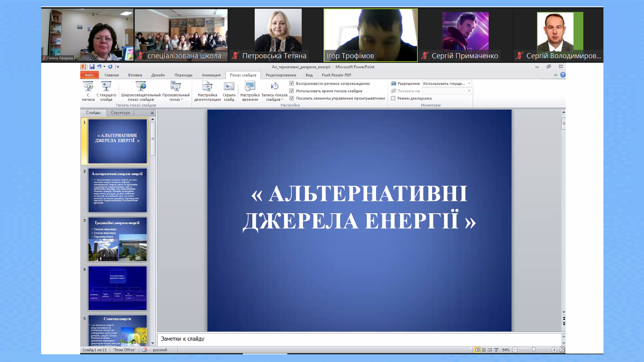Image resolution: width=644 pixels, height=362 pixels.
Task: Switch to 'Структура' pane tab
Action: (x=120, y=113)
